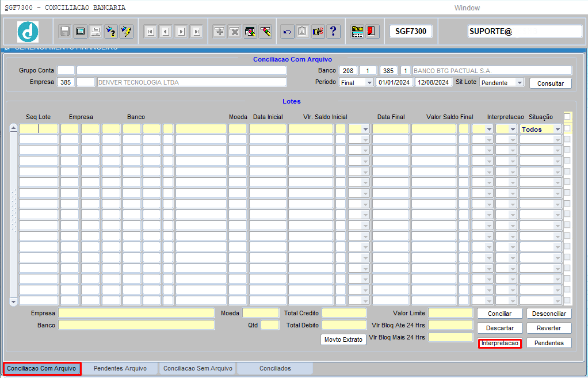Viewport: 588px width, 378px height.
Task: Tick the select-all checkbox in the Lotes header
Action: [x=567, y=117]
